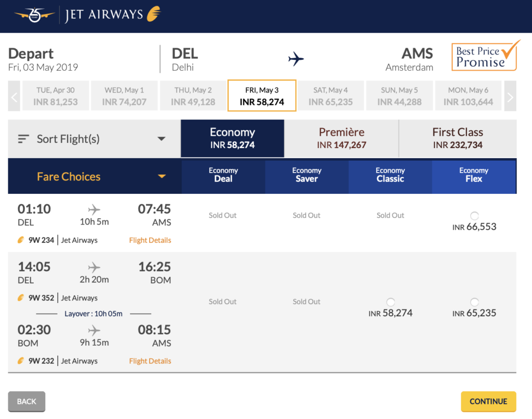The width and height of the screenshot is (532, 419).
Task: Click the airplane icon between DEL and AMS
Action: pos(295,59)
